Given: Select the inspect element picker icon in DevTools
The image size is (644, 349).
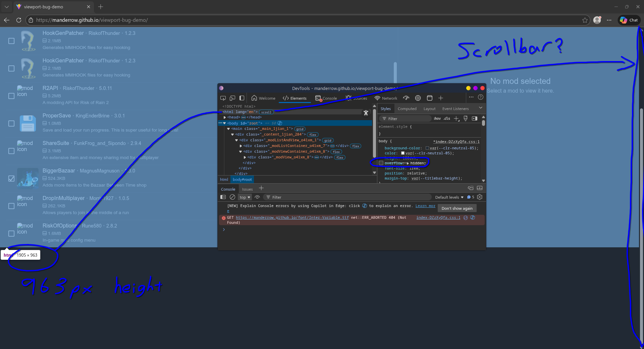Looking at the screenshot, I should pyautogui.click(x=223, y=98).
